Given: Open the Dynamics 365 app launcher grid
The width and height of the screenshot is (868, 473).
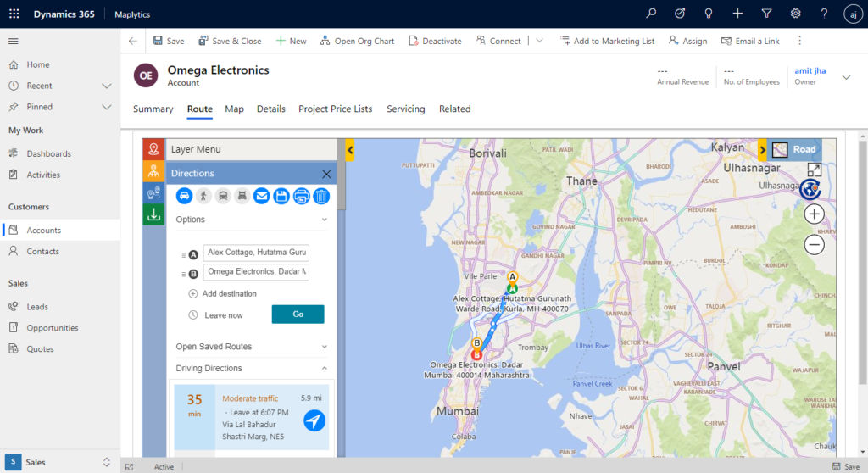Looking at the screenshot, I should click(14, 14).
